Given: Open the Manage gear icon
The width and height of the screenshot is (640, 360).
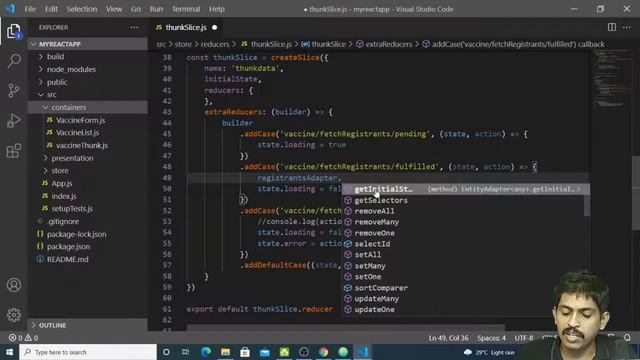Looking at the screenshot, I should pyautogui.click(x=14, y=315).
